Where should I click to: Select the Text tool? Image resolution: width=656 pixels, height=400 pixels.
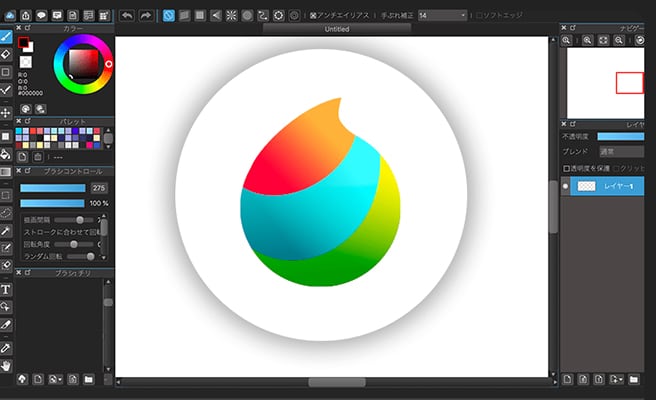click(x=6, y=289)
